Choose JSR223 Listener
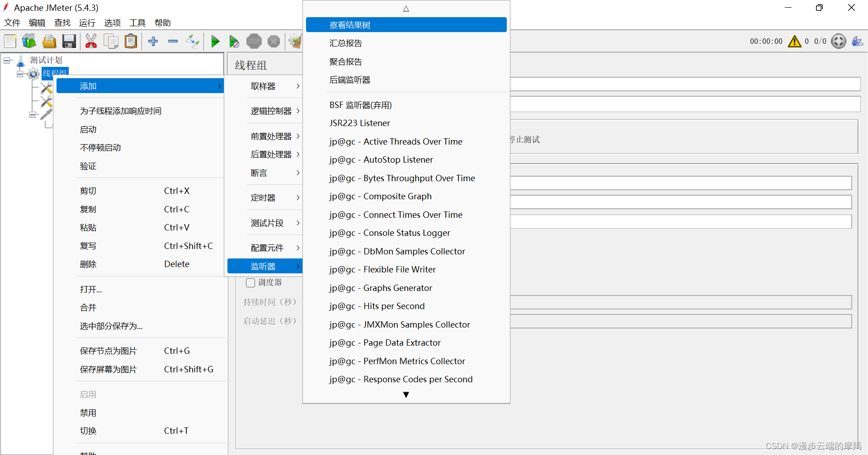868x455 pixels. tap(406, 123)
